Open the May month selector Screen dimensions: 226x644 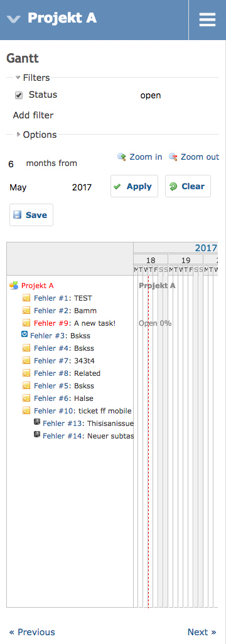[18, 188]
